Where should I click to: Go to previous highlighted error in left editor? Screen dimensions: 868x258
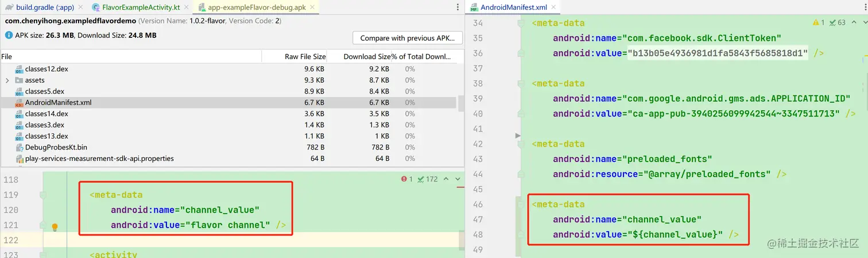(x=447, y=179)
